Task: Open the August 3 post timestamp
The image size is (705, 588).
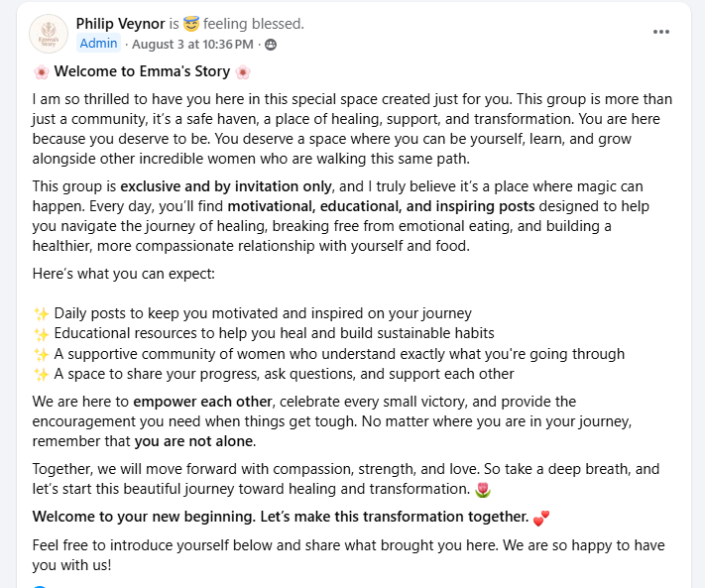Action: [x=192, y=44]
